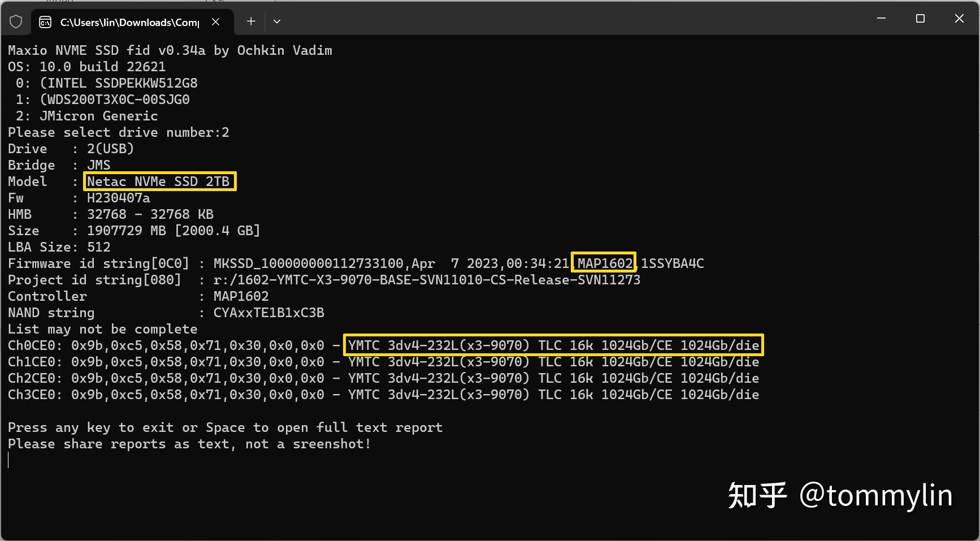Click the command prompt icon on the tab

(45, 22)
